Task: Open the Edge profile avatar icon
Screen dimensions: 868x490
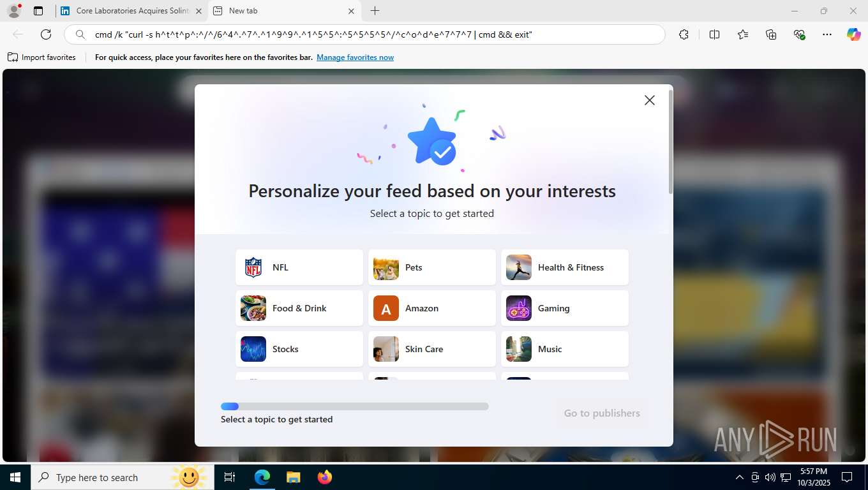Action: [14, 11]
